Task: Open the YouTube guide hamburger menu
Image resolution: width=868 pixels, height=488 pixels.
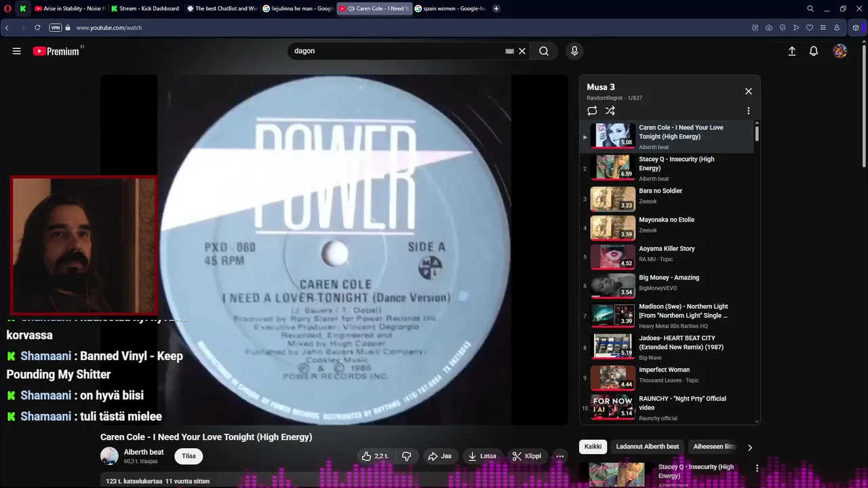Action: tap(17, 51)
